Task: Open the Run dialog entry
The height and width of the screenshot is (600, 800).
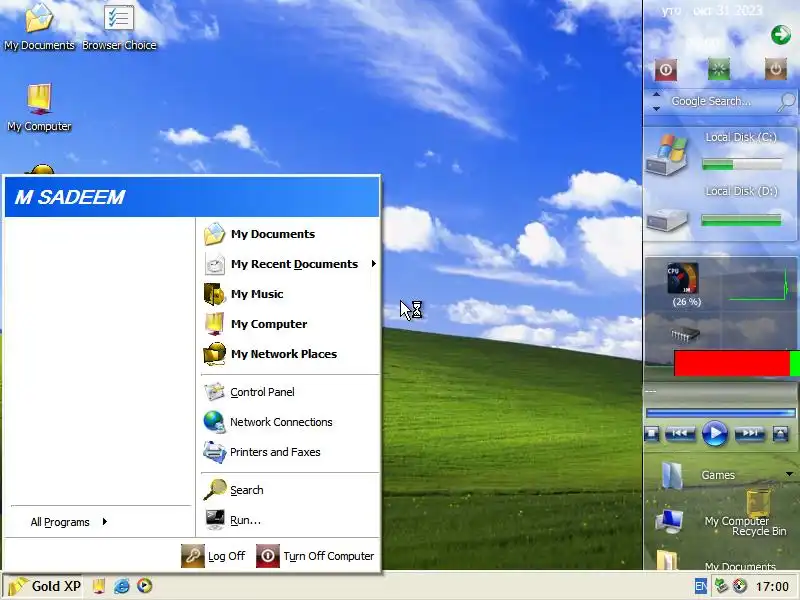Action: (290, 520)
